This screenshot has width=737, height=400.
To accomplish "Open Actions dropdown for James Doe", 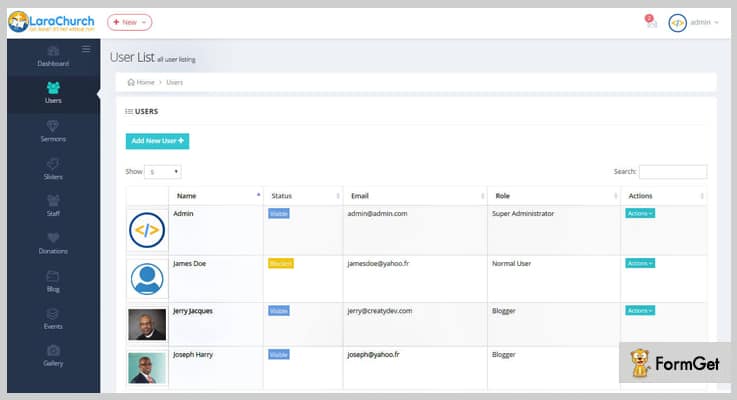I will pos(640,263).
